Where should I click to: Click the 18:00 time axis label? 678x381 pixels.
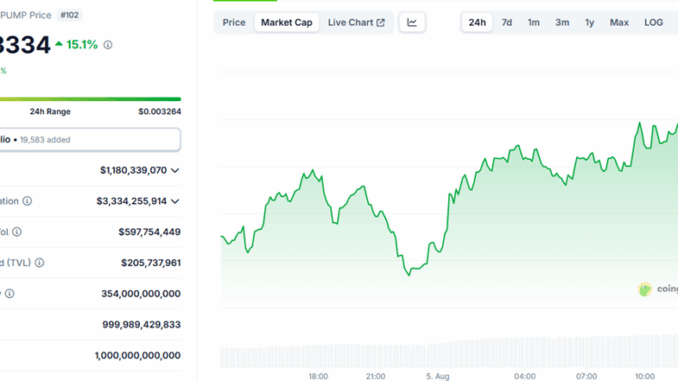click(318, 376)
